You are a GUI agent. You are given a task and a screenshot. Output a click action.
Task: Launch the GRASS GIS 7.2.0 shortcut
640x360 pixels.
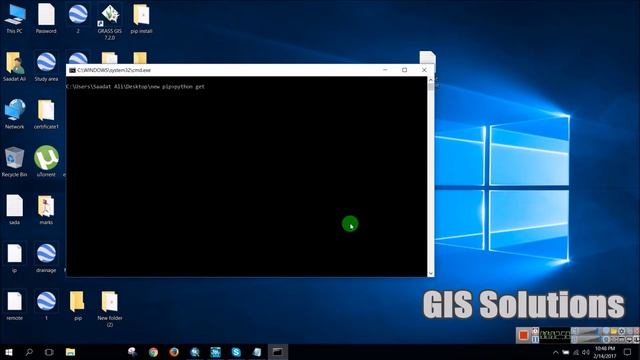pyautogui.click(x=109, y=21)
